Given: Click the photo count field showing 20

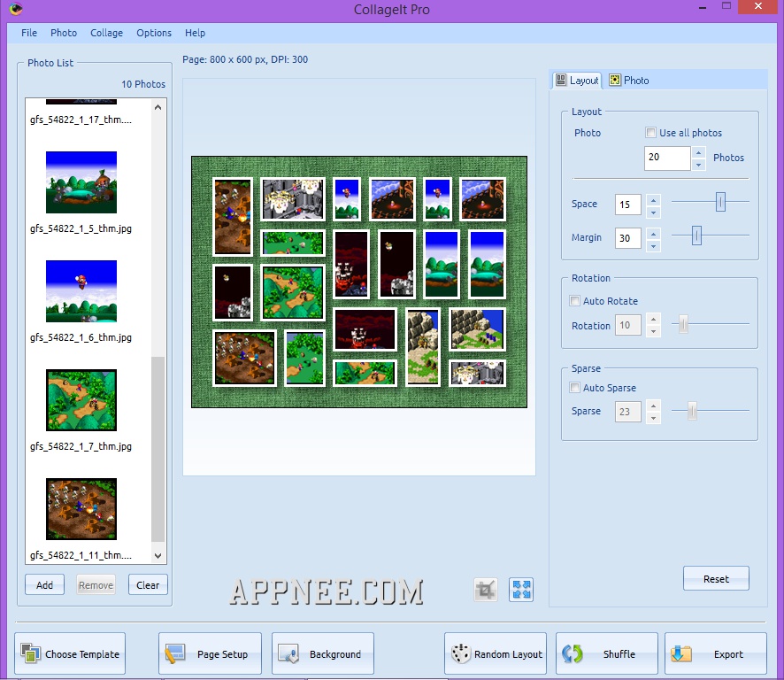Looking at the screenshot, I should click(667, 158).
